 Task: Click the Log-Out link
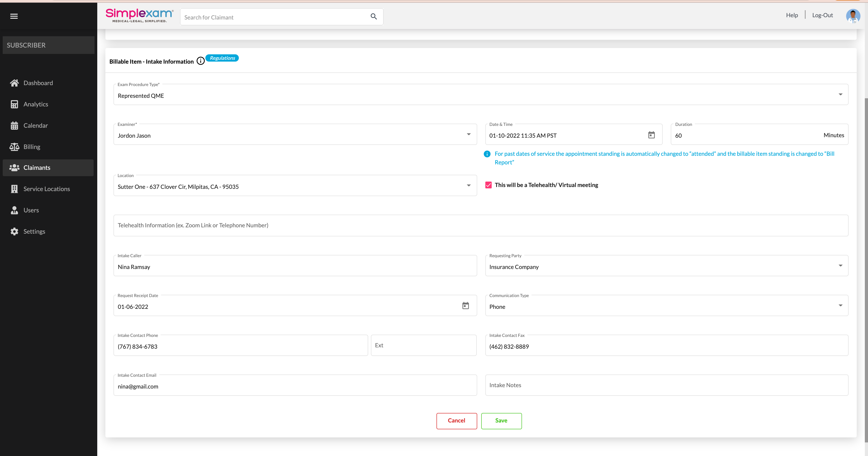click(822, 15)
